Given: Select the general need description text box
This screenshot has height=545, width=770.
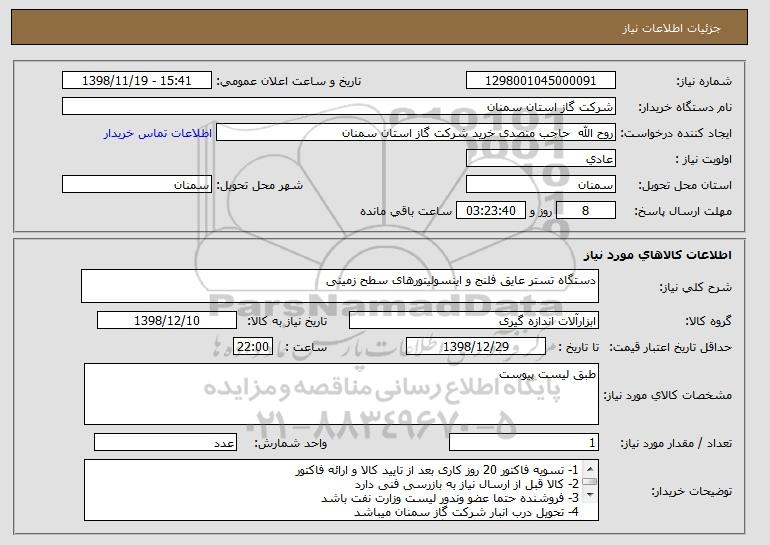Looking at the screenshot, I should [340, 286].
